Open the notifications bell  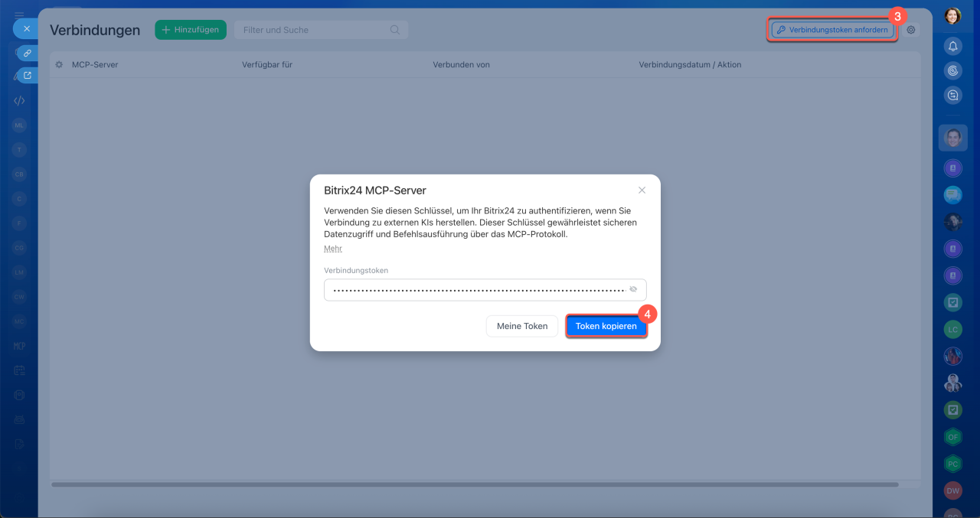(952, 46)
